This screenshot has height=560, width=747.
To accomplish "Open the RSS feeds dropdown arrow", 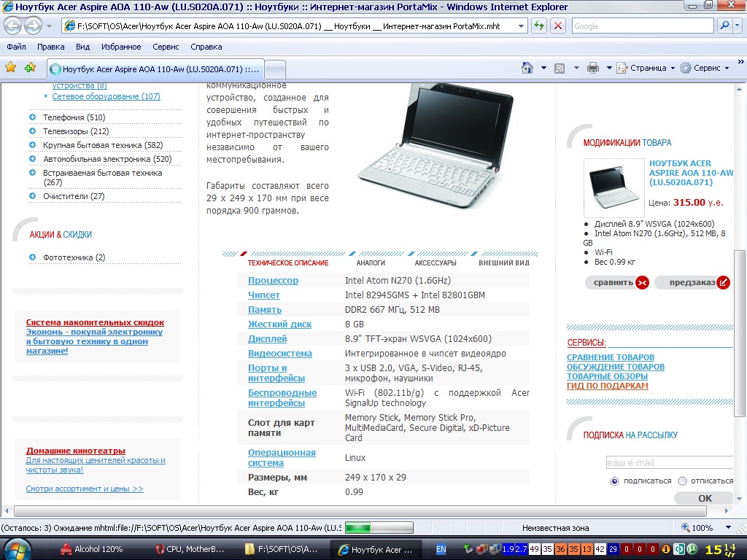I will tap(576, 68).
